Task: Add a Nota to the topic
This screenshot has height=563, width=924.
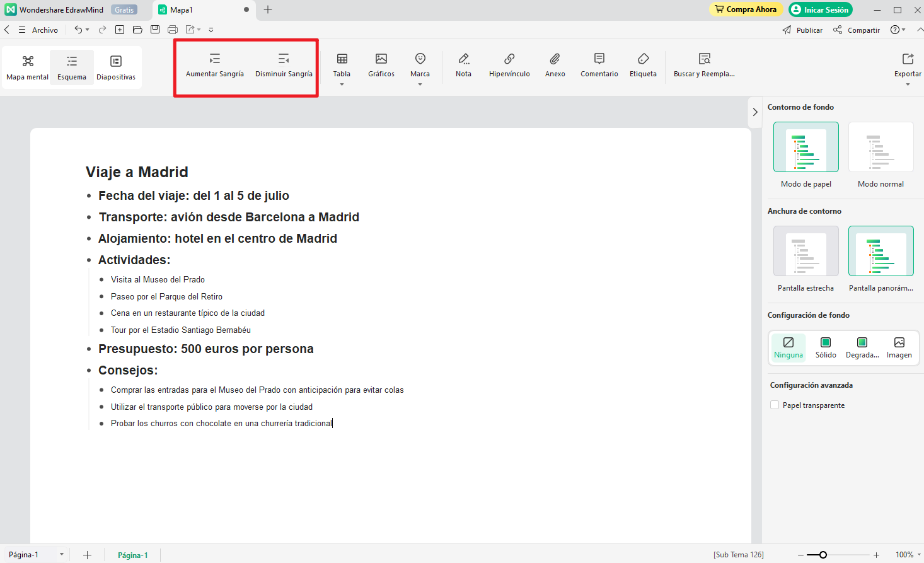Action: point(464,66)
